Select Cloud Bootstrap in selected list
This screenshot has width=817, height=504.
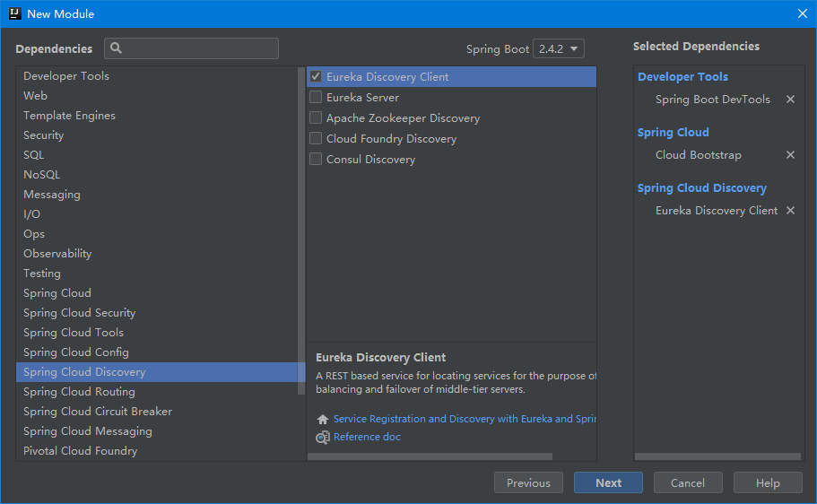(699, 155)
